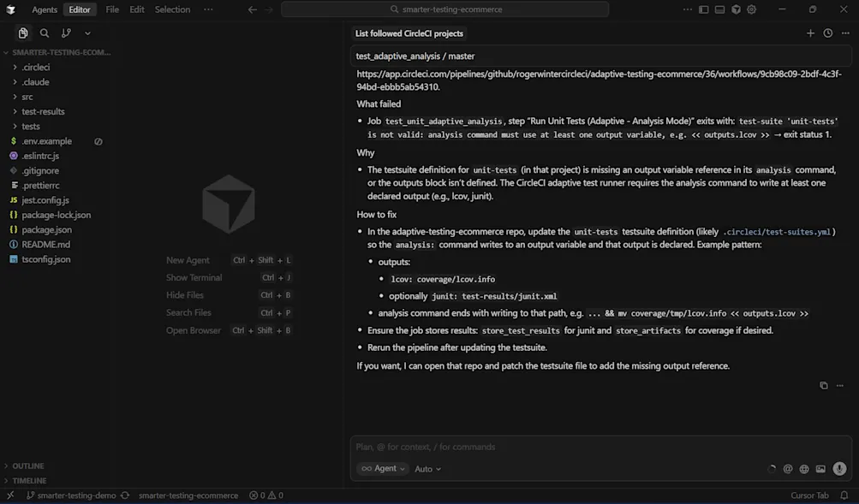Click the smarter-testing-ecommerce search bar
Image resolution: width=859 pixels, height=504 pixels.
coord(444,9)
